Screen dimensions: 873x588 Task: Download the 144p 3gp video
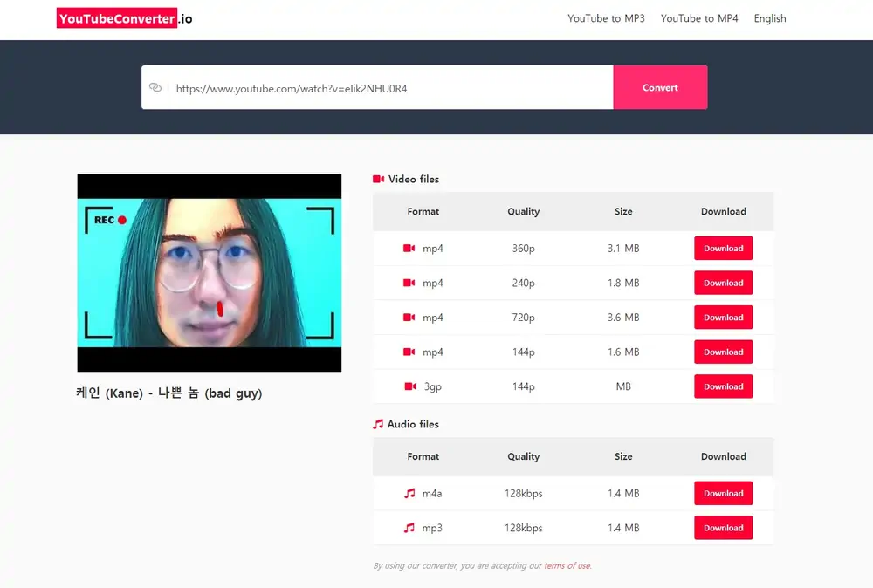723,386
